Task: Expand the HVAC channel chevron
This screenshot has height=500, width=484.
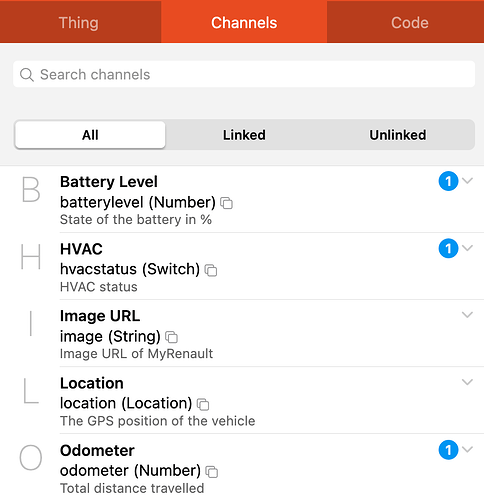Action: click(468, 248)
